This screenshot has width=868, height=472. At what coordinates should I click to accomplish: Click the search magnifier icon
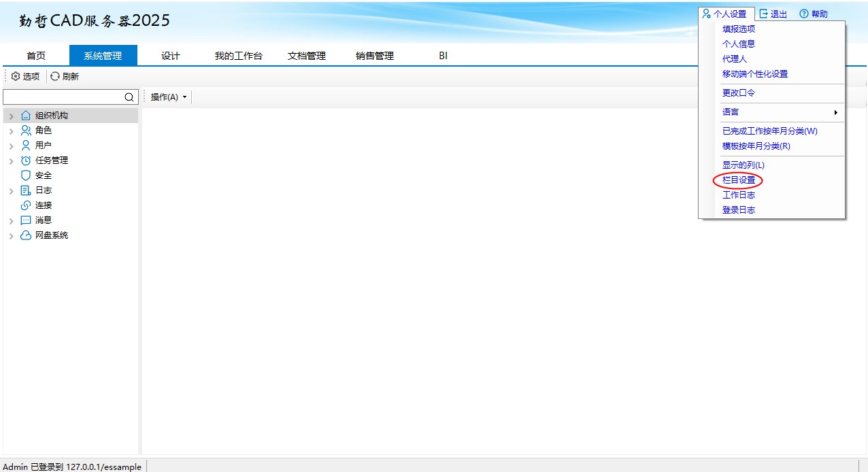(x=129, y=97)
